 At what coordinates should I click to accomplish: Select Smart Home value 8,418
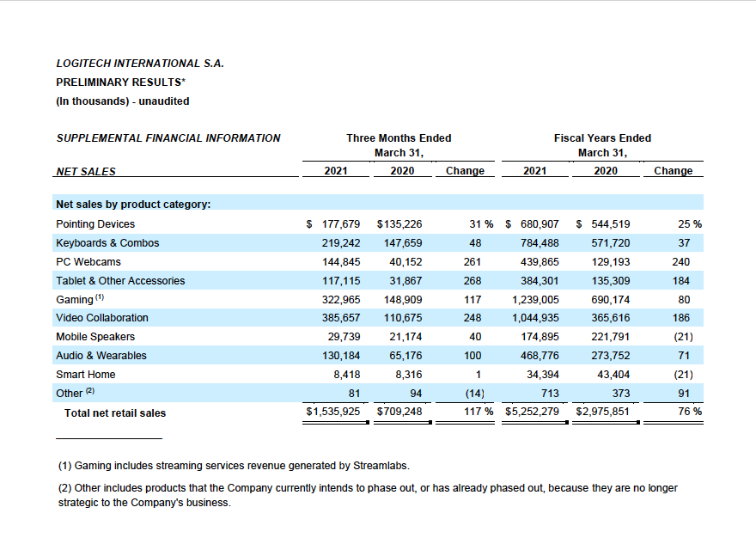pyautogui.click(x=347, y=374)
